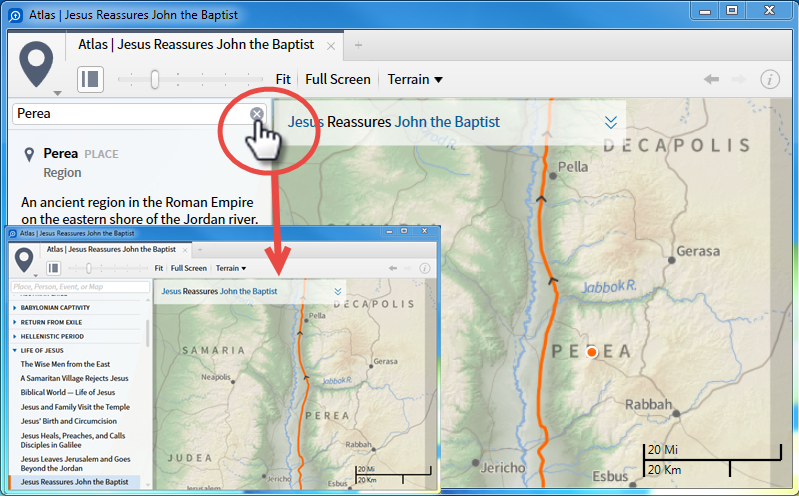
Task: Click Fit in the small window
Action: point(158,268)
